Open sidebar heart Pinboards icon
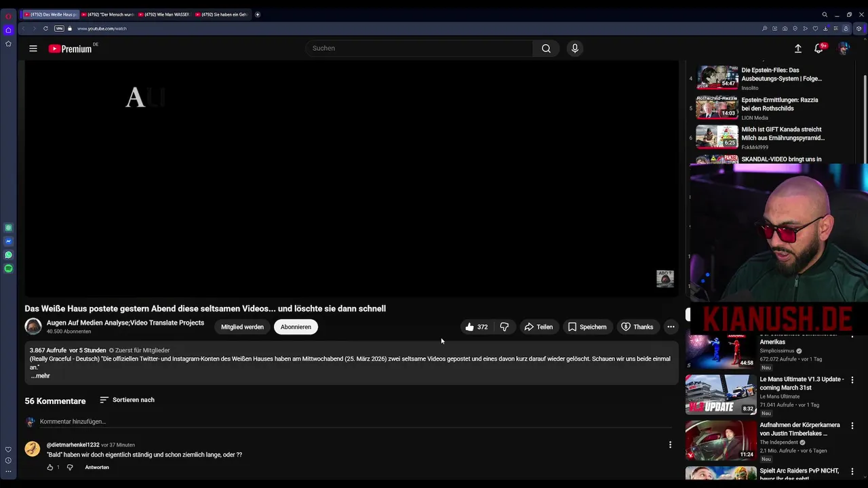 coord(8,449)
